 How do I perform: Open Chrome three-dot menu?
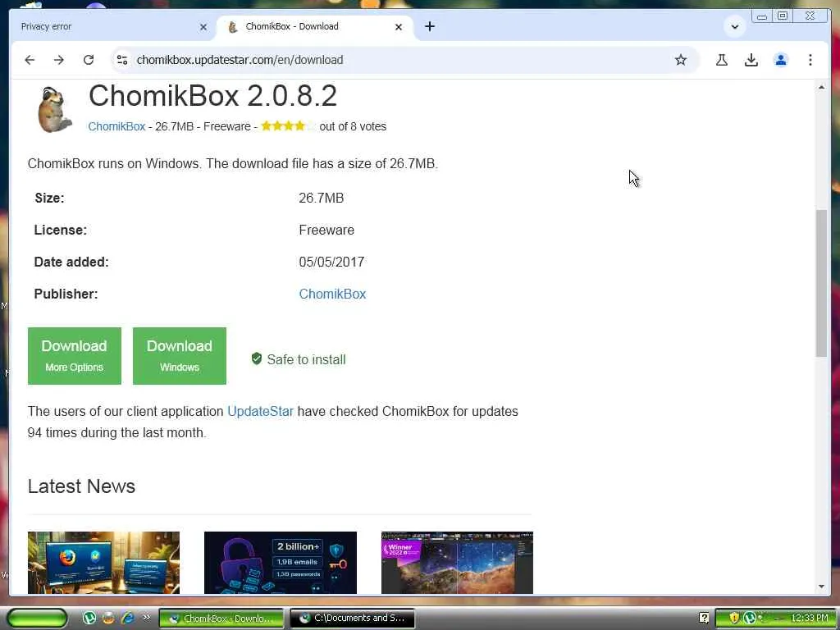[x=810, y=60]
